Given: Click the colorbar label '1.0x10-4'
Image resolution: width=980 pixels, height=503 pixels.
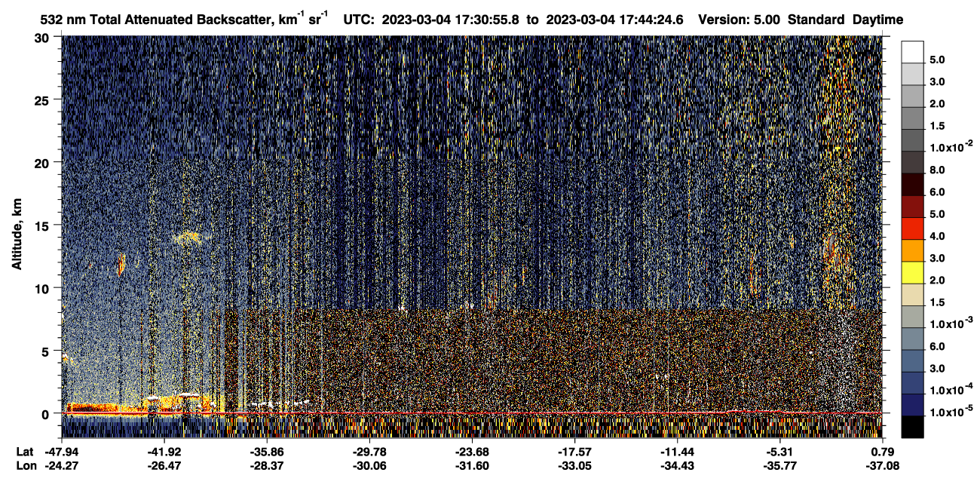Looking at the screenshot, I should (950, 388).
